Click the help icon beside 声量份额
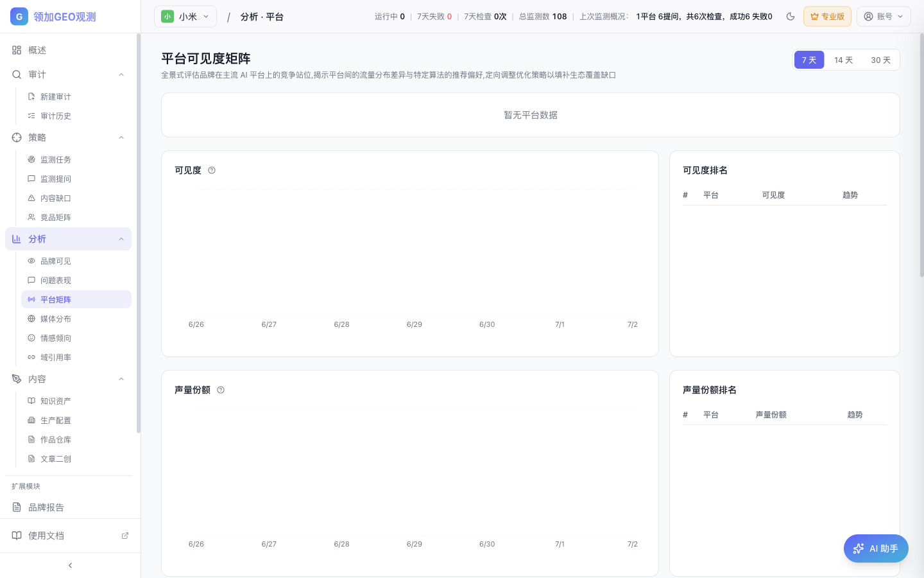 tap(221, 390)
